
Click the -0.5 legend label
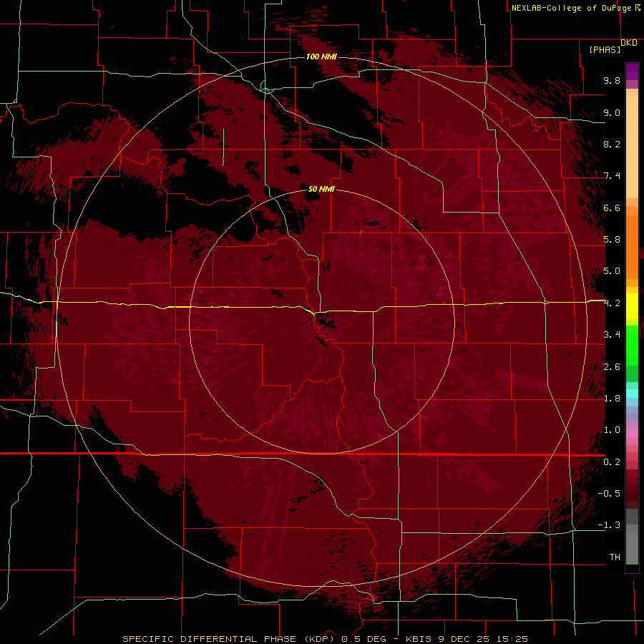[x=609, y=494]
